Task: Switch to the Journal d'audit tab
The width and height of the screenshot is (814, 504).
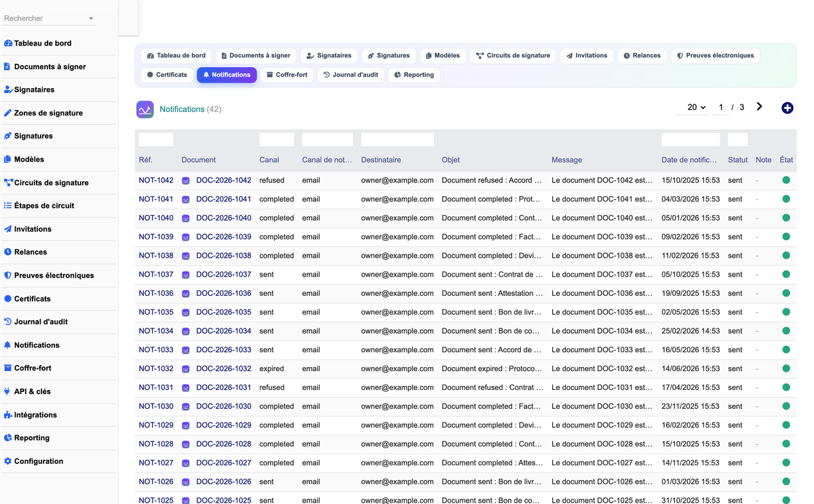Action: tap(351, 75)
